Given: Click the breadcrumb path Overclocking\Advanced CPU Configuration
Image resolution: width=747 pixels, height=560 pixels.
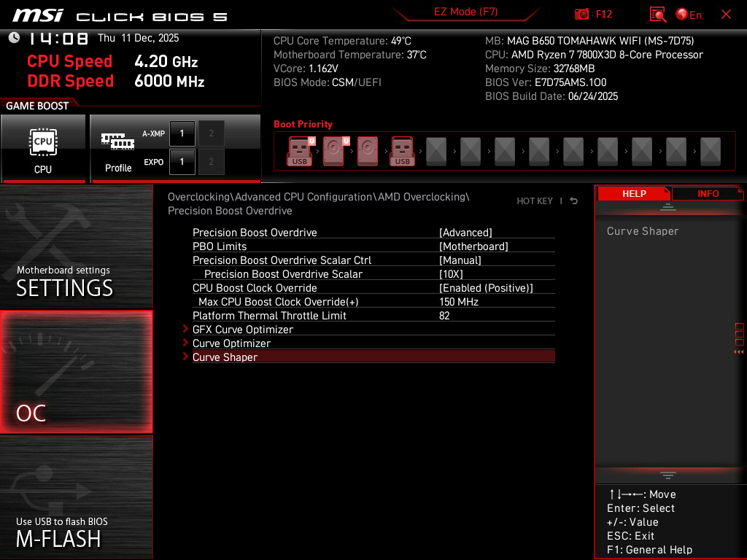Looking at the screenshot, I should click(x=271, y=197).
